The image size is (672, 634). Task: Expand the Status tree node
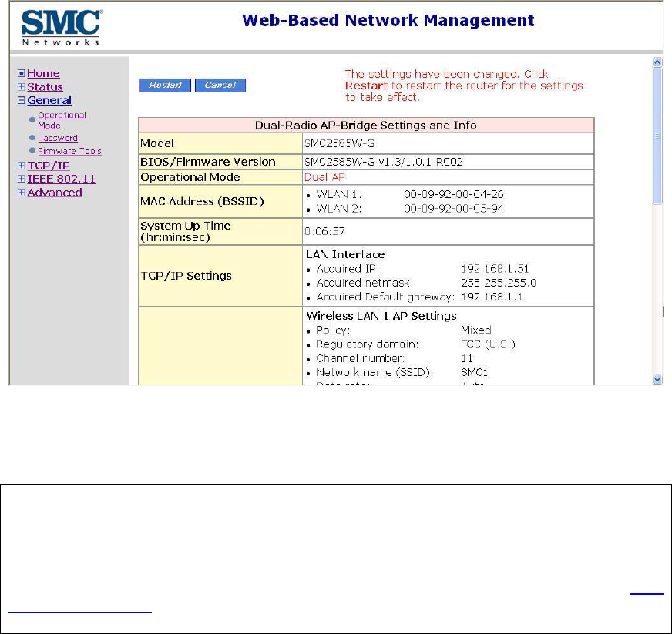coord(22,87)
